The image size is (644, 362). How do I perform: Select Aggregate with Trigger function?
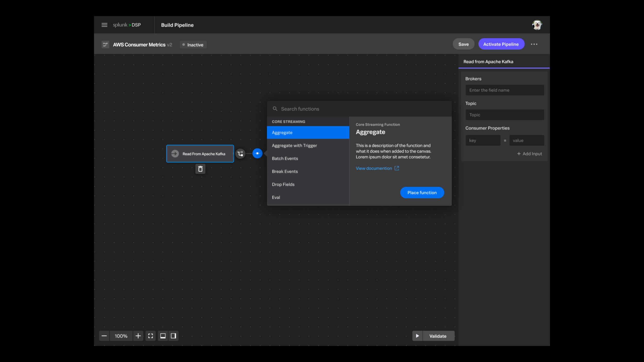(294, 145)
